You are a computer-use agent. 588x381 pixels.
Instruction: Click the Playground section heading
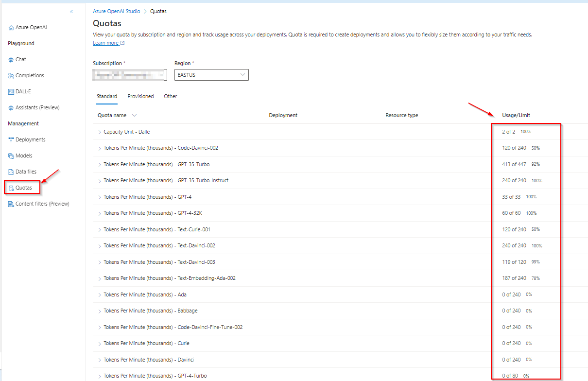coord(21,43)
